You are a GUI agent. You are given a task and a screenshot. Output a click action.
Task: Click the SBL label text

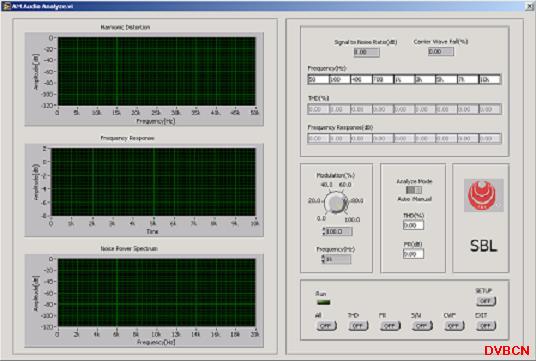[483, 246]
